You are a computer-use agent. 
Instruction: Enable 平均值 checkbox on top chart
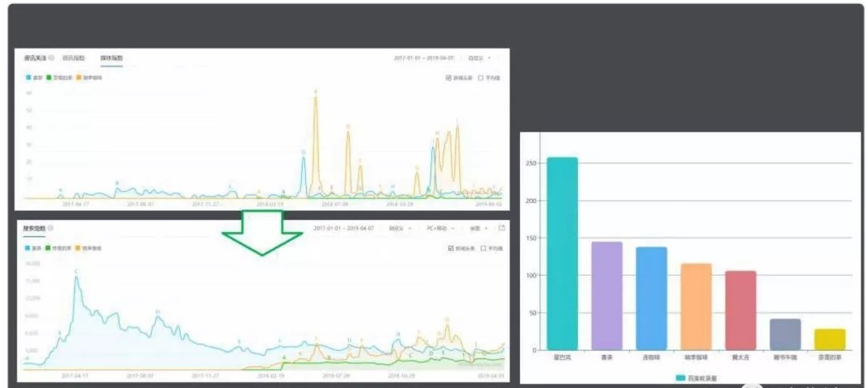(481, 78)
